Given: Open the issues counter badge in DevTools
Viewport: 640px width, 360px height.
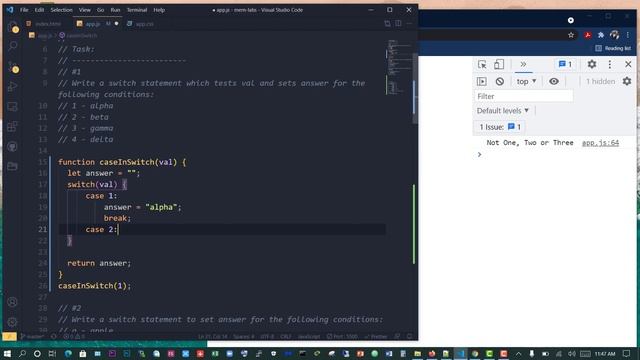Looking at the screenshot, I should coord(565,64).
